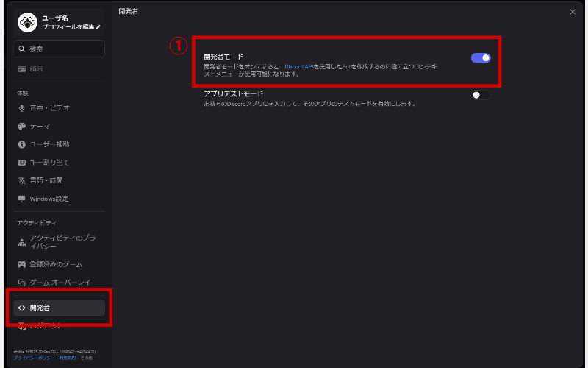The width and height of the screenshot is (588, 368).
Task: Click the monitor icon next to Windows設定
Action: click(22, 199)
